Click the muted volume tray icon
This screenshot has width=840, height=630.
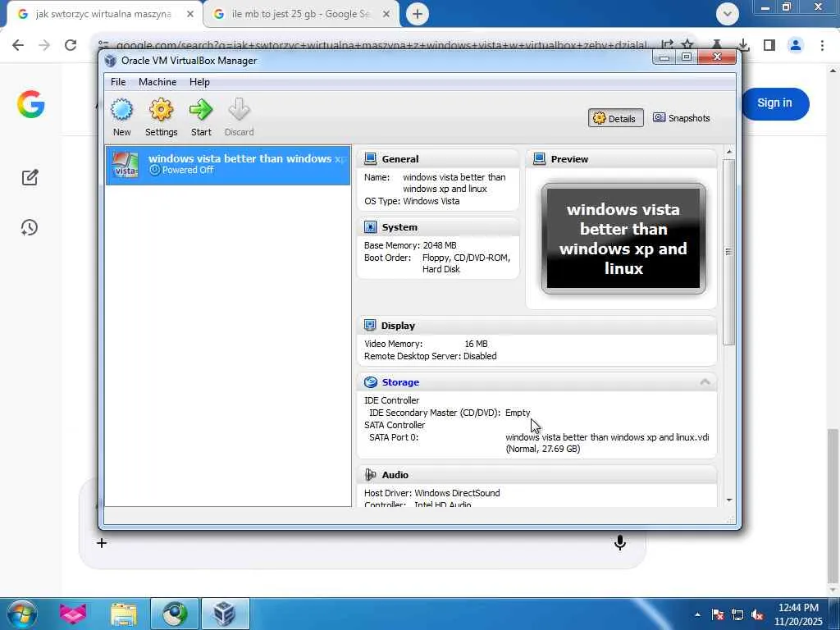click(x=757, y=615)
